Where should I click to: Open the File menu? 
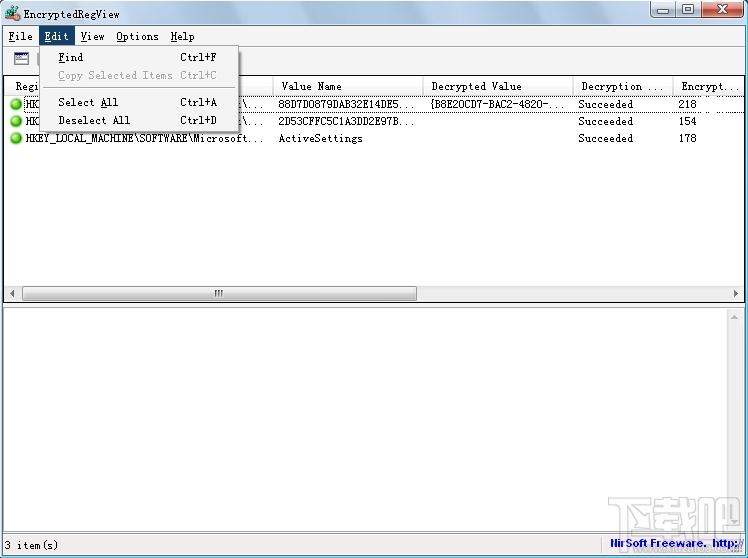click(x=21, y=36)
